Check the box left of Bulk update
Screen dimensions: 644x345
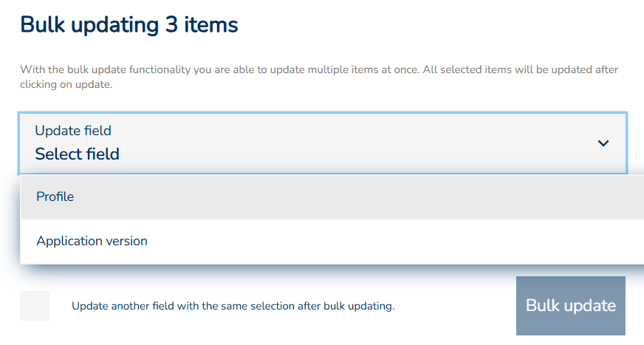click(35, 306)
